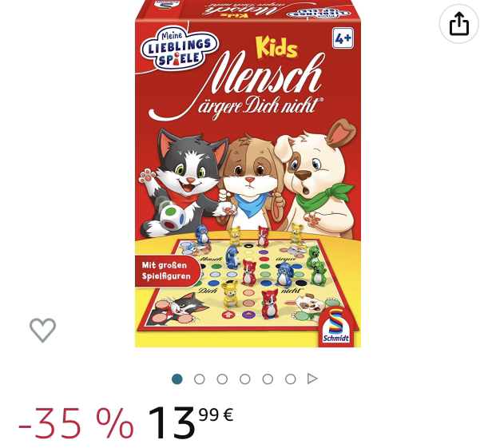496x448 pixels.
Task: Click the 4+ age badge on box
Action: (x=343, y=38)
